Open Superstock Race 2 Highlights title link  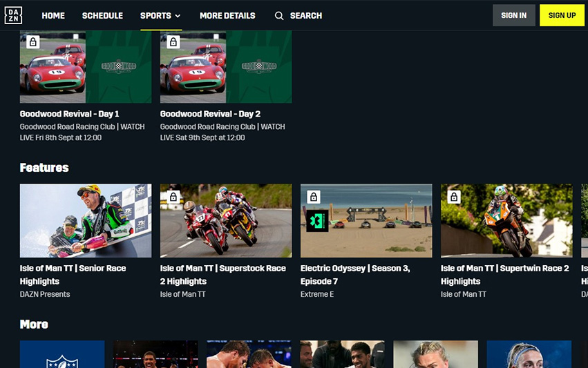(x=222, y=275)
